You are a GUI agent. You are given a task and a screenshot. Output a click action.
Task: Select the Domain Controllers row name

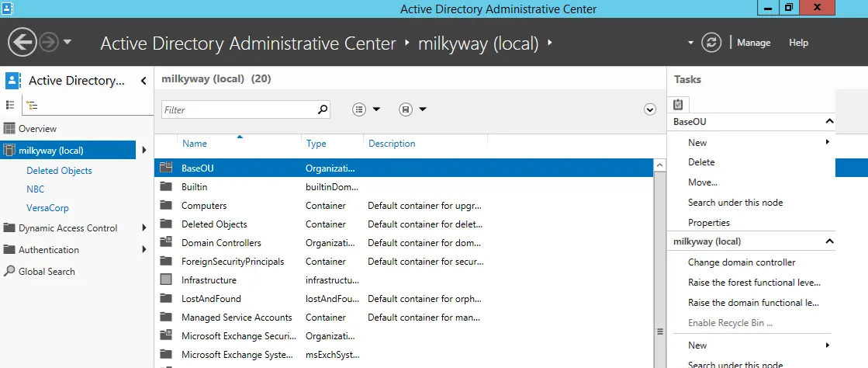click(x=221, y=243)
